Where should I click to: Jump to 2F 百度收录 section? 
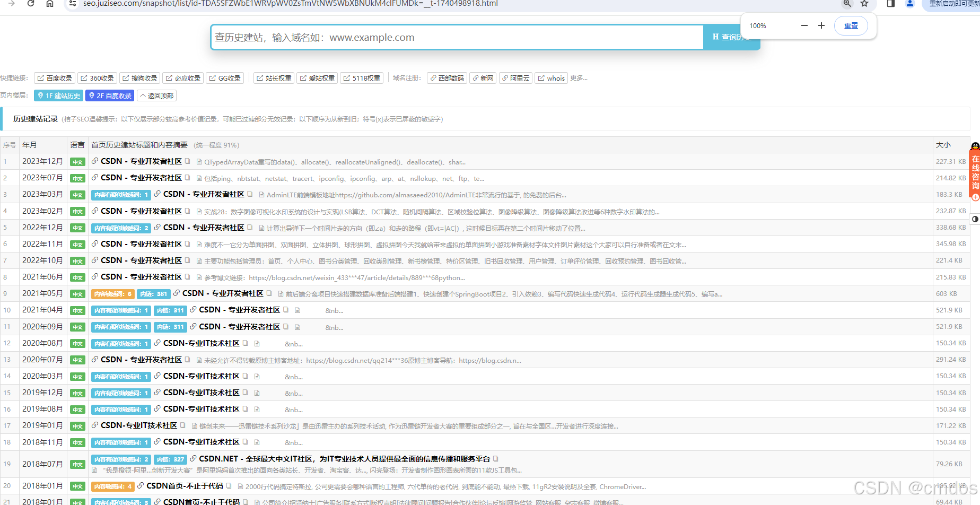pos(110,95)
